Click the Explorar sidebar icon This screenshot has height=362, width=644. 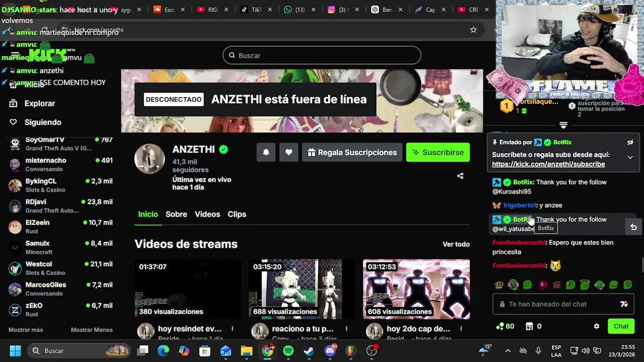(x=14, y=103)
